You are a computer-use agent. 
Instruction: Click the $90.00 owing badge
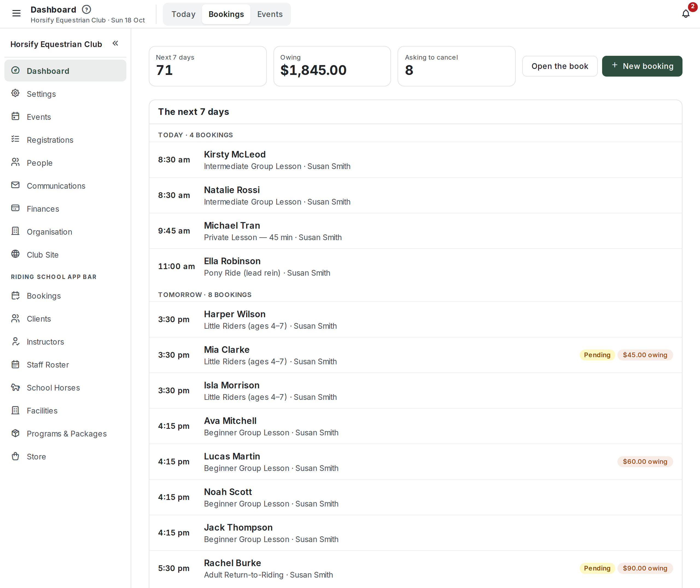coord(645,568)
